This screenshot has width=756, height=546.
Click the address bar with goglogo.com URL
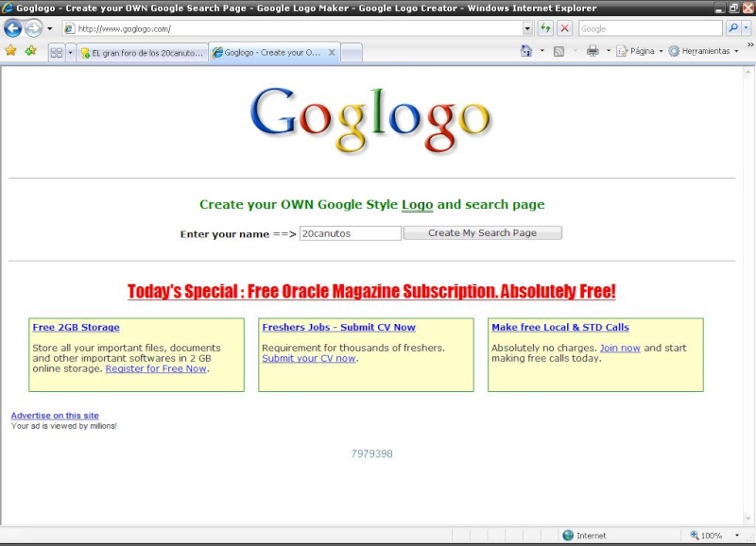click(x=292, y=28)
